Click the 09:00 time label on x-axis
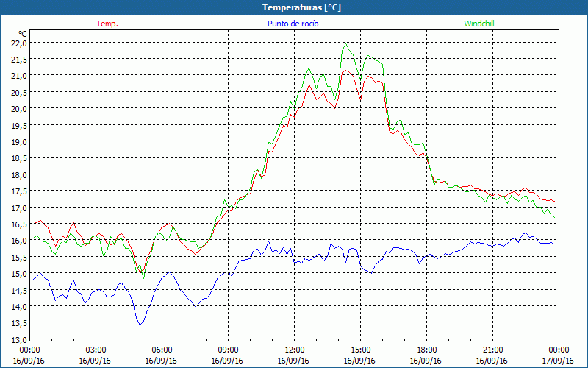Viewport: 588px width, 368px height. point(229,350)
